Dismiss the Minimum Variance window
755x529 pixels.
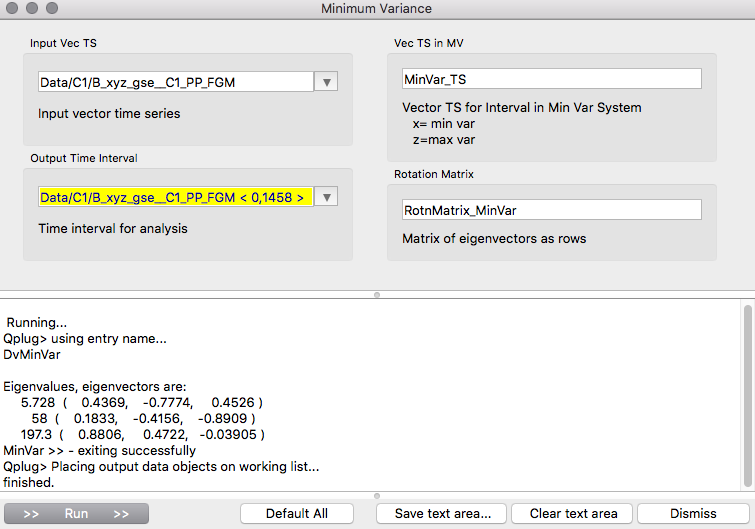[x=693, y=513]
